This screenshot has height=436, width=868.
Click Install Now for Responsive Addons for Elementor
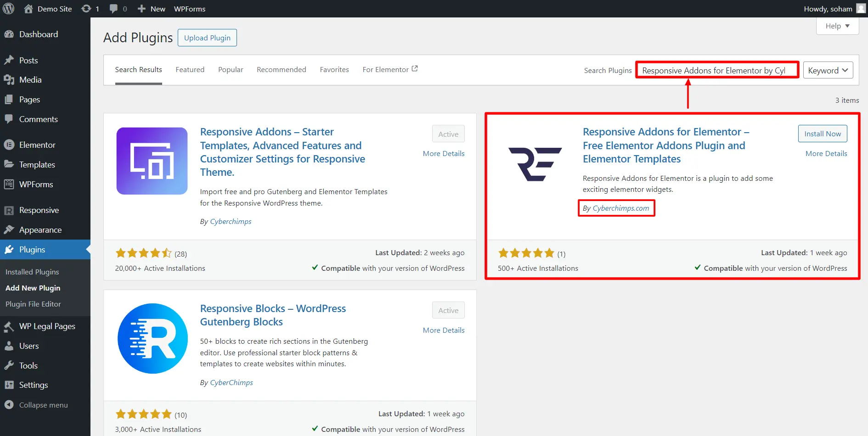(823, 134)
